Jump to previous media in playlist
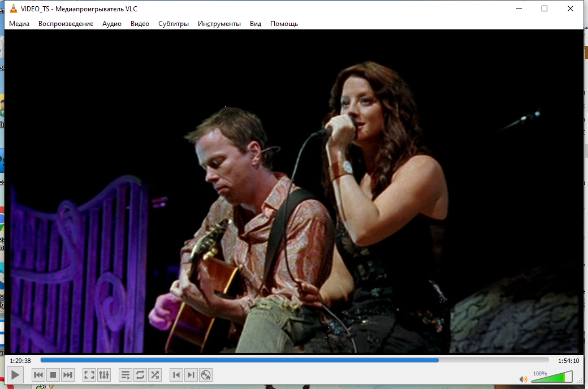 pos(38,375)
